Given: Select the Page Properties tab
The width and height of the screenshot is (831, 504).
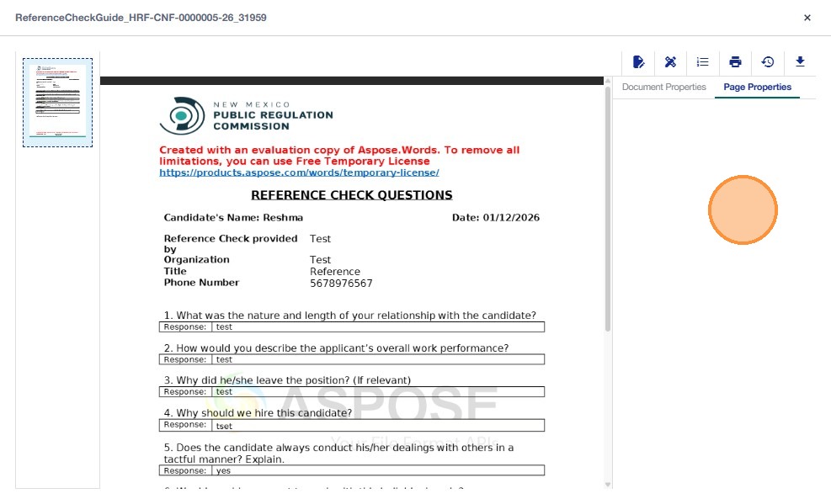Looking at the screenshot, I should [758, 87].
